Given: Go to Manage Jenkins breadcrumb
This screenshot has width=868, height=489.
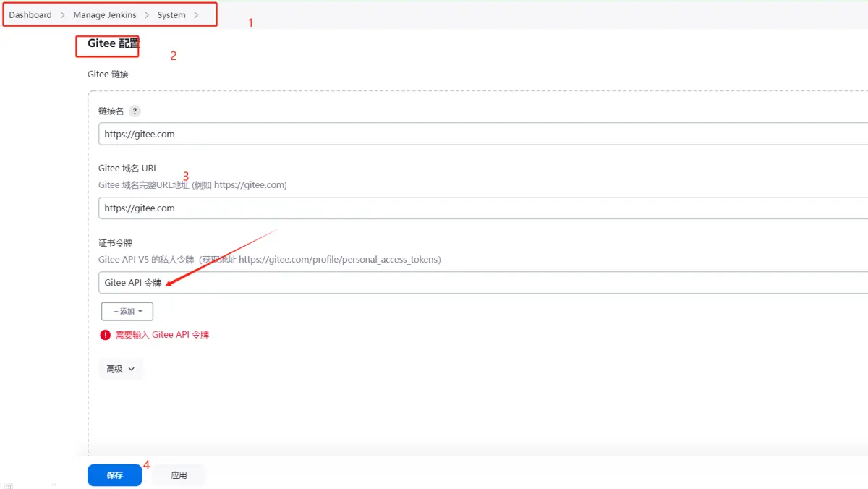Looking at the screenshot, I should coord(105,15).
